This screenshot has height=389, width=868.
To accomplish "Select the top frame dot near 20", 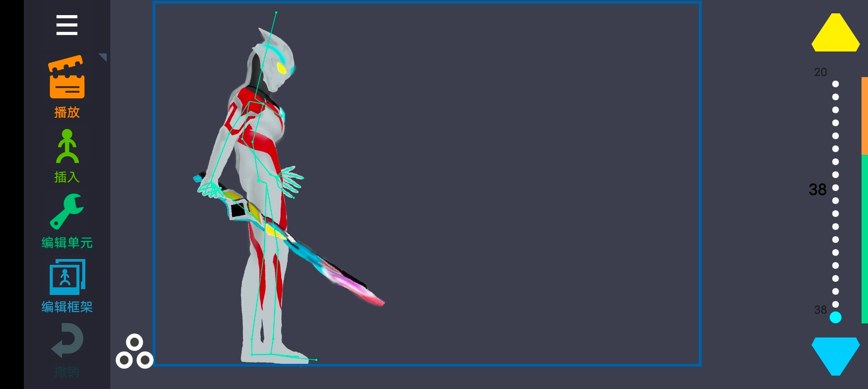I will [835, 84].
